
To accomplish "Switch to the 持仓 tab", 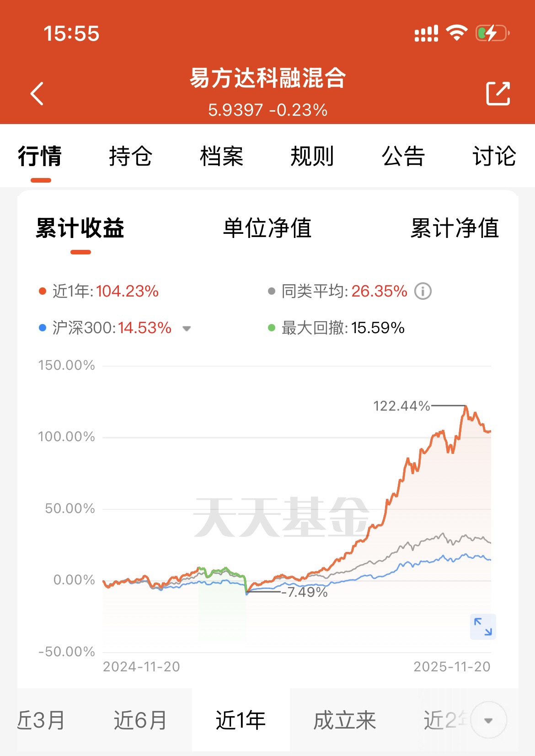I will [x=130, y=156].
